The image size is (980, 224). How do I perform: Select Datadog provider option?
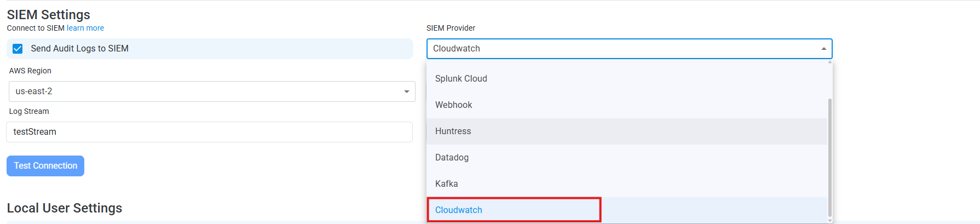coord(627,158)
